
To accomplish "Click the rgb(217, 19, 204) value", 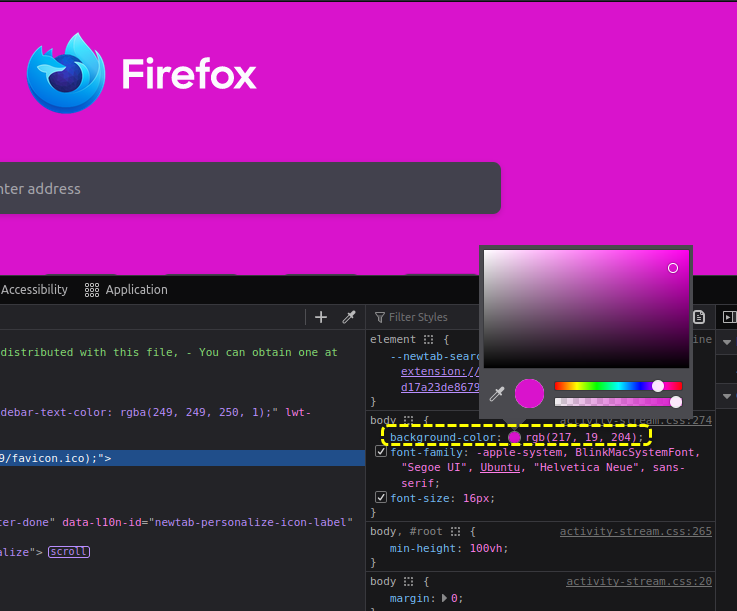I will point(581,438).
